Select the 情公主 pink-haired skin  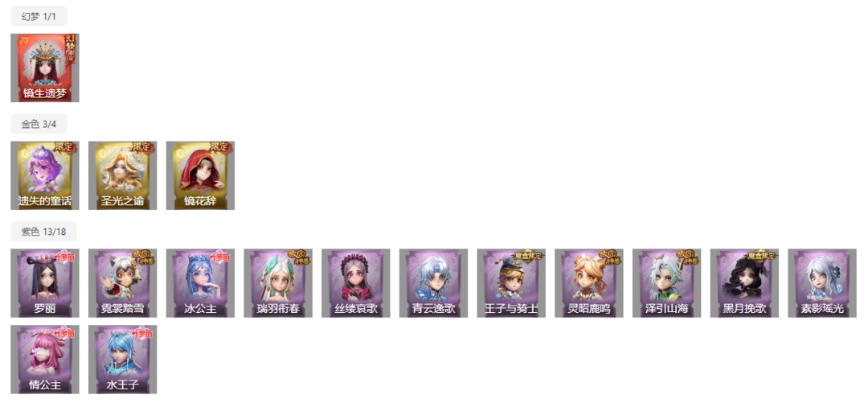45,360
